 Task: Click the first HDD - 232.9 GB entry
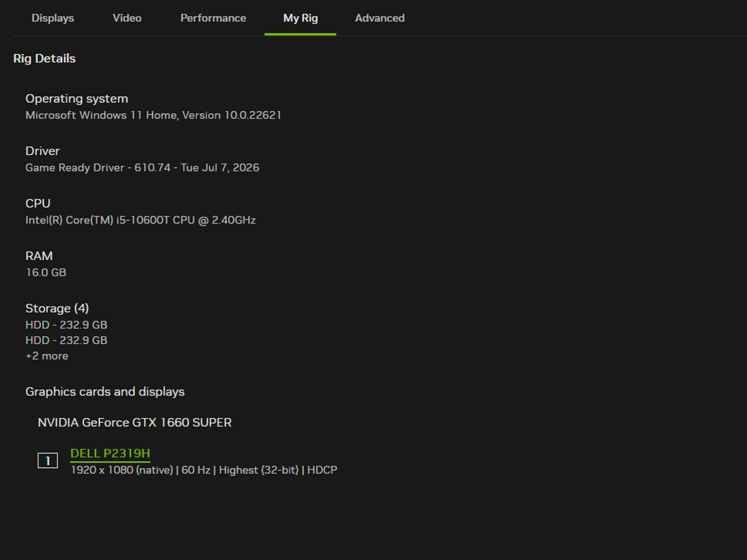[66, 325]
